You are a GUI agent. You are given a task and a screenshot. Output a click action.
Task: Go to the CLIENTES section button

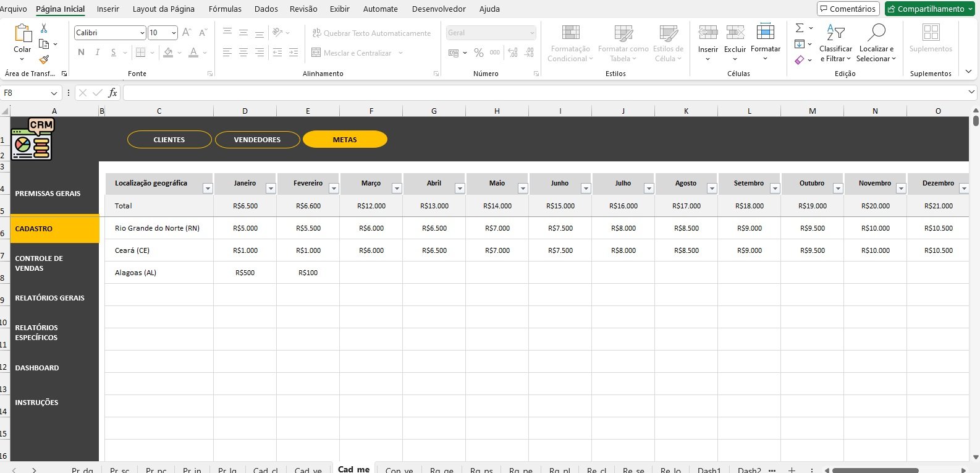169,140
